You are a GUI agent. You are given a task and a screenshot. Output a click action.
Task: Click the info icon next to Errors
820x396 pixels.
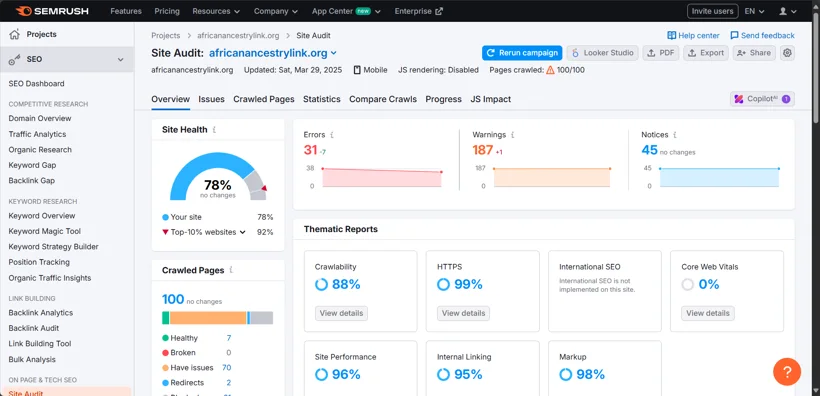coord(332,135)
